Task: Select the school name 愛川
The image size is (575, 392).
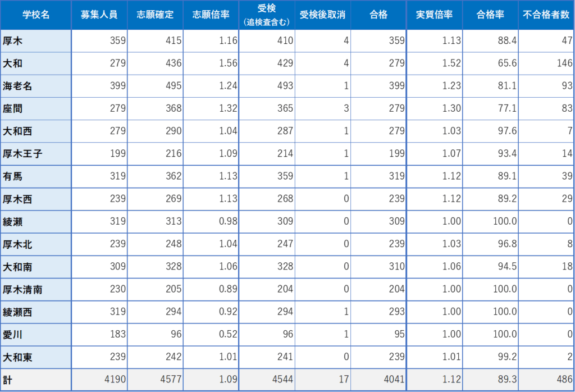Action: click(x=12, y=335)
